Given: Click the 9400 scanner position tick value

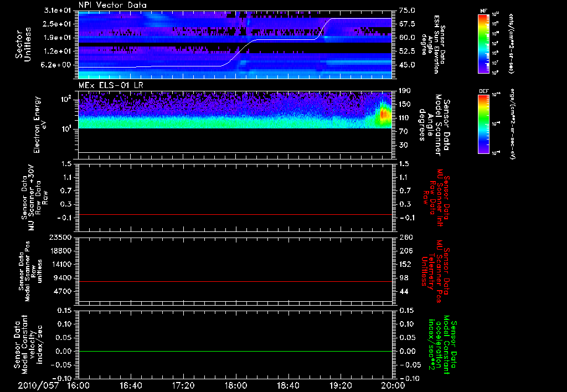Looking at the screenshot, I should point(64,278).
